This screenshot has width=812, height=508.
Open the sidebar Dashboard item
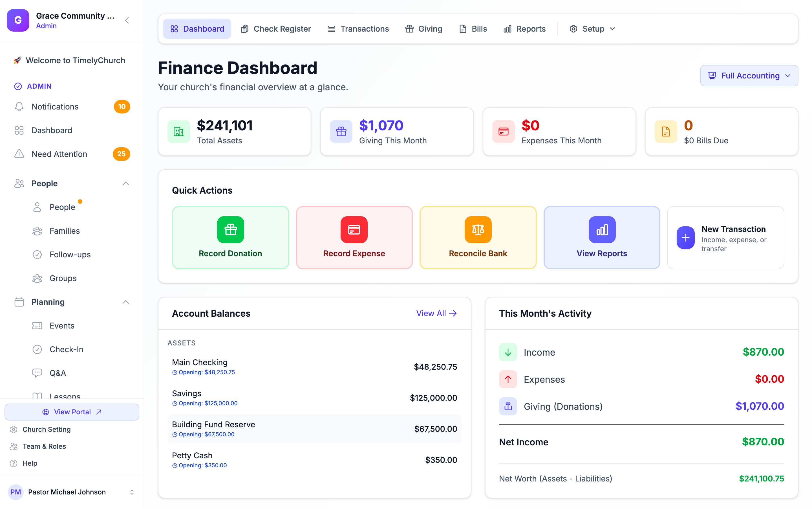click(x=72, y=130)
